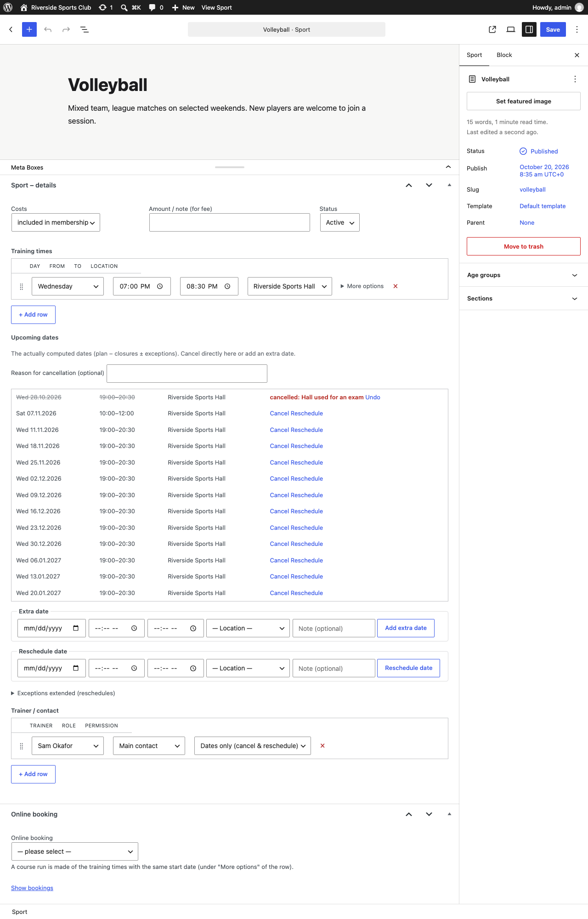The width and height of the screenshot is (588, 919).
Task: Remove the Sam Okafor trainer row
Action: click(322, 746)
